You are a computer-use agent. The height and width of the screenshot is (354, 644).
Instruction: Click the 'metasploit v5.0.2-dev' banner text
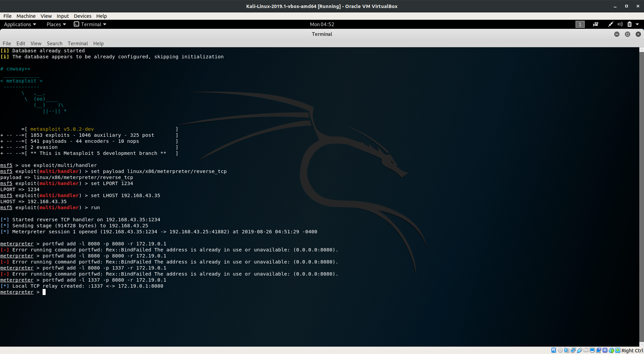[x=62, y=129]
